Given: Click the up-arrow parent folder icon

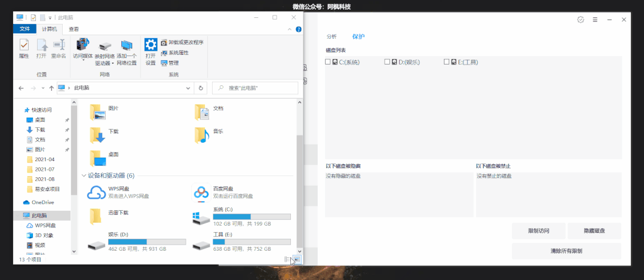Looking at the screenshot, I should [x=51, y=88].
